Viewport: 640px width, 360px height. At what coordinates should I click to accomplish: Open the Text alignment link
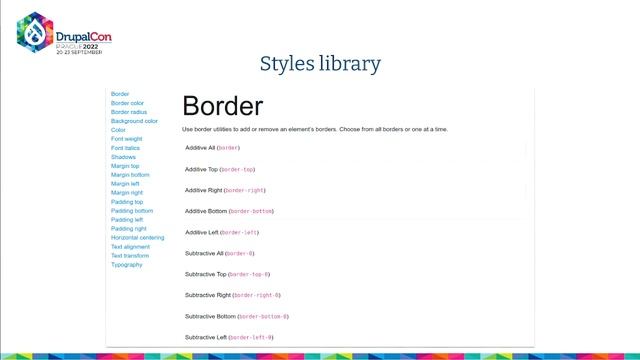pos(131,247)
